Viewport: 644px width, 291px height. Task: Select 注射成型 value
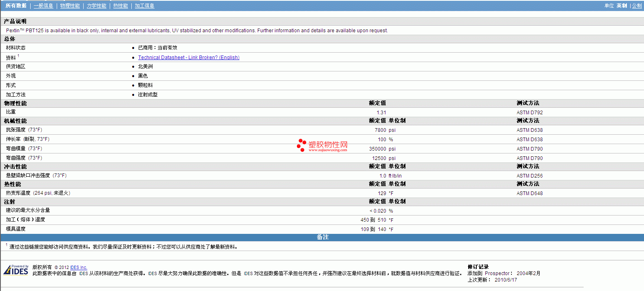148,95
